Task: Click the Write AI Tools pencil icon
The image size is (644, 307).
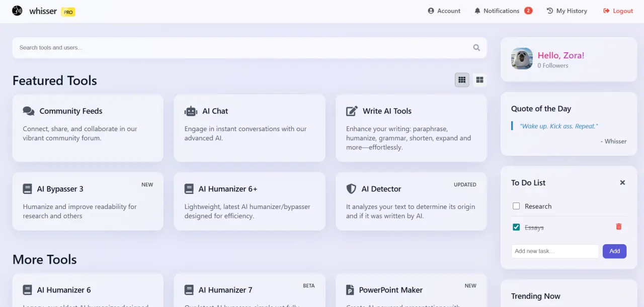Action: 352,111
